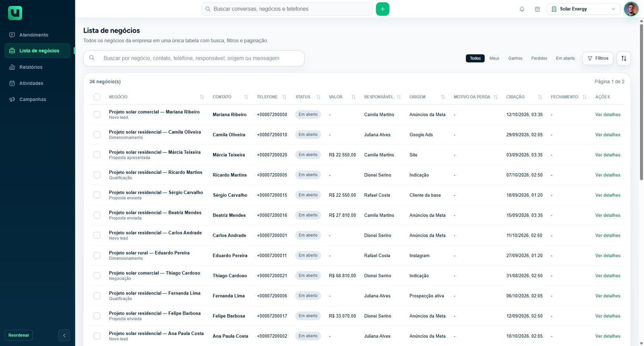Open Ver detalhes for Mariana Ribeiro
The image size is (644, 346).
[x=607, y=115]
